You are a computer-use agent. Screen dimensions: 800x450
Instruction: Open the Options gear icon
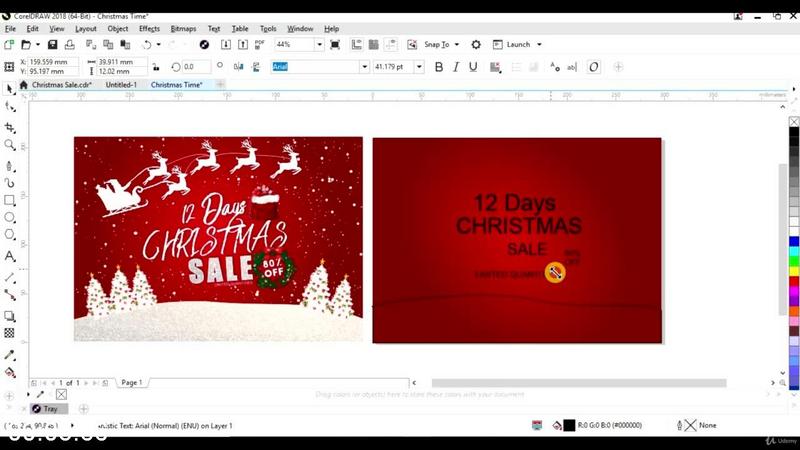(x=476, y=44)
